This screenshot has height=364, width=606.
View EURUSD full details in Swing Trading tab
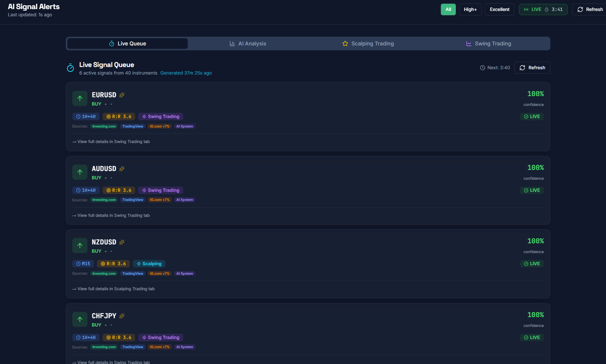(x=111, y=142)
